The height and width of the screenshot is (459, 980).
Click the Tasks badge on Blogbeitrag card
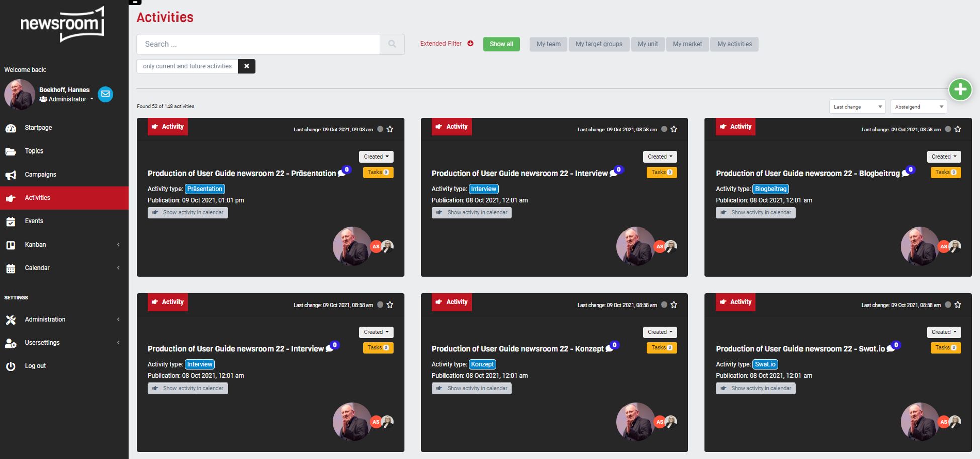(x=946, y=172)
